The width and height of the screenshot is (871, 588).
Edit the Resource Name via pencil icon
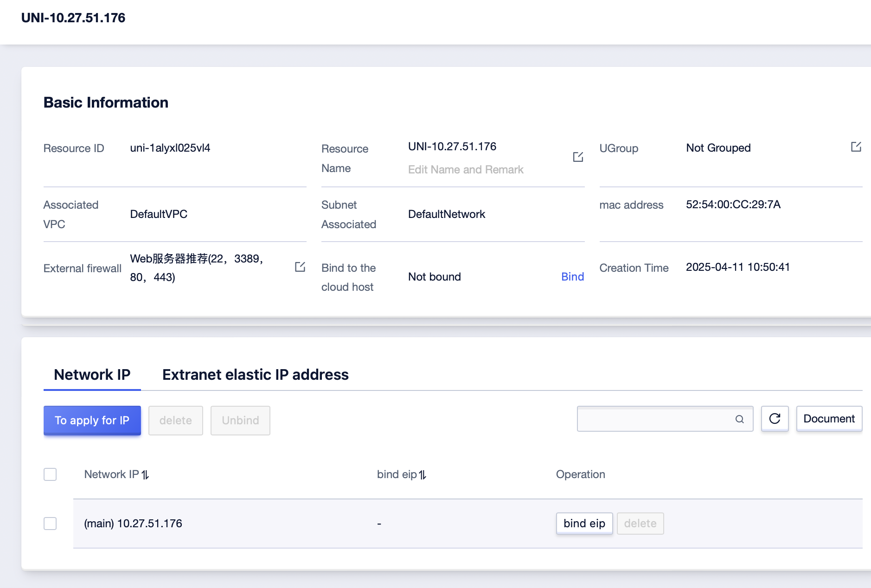click(578, 157)
